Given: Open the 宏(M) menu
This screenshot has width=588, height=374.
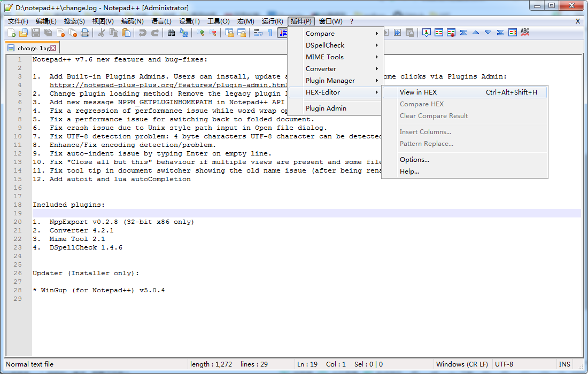Looking at the screenshot, I should [246, 21].
